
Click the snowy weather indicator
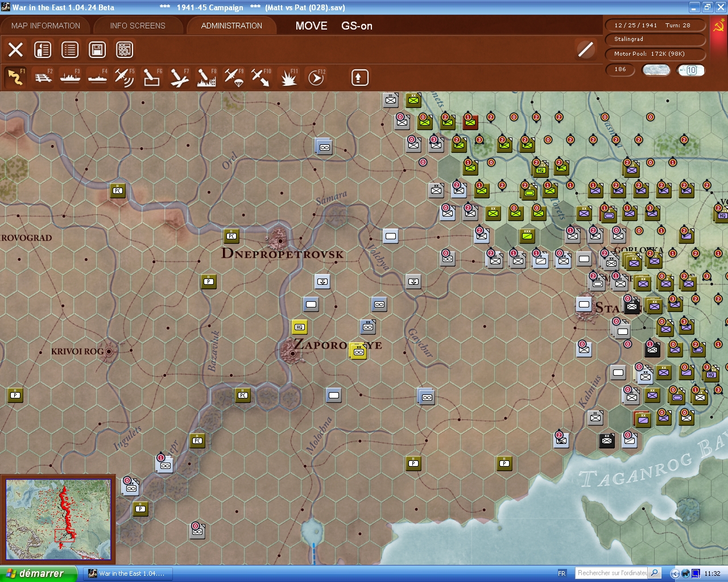656,70
